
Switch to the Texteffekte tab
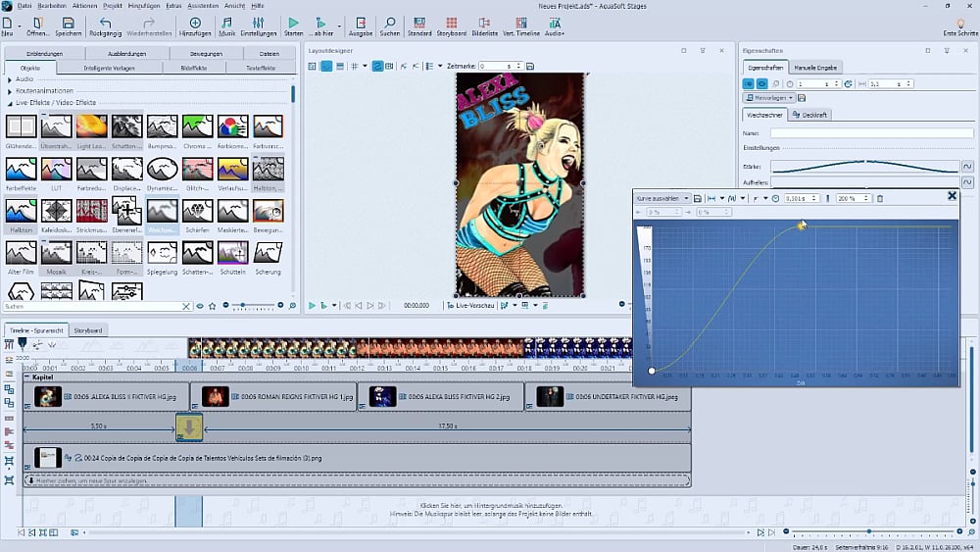click(x=261, y=68)
